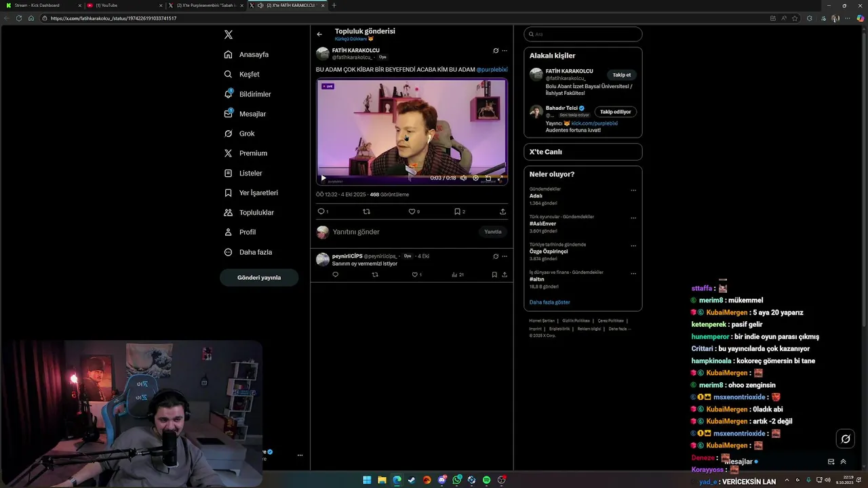Go to Anasayfa in the sidebar
868x488 pixels.
pyautogui.click(x=247, y=54)
